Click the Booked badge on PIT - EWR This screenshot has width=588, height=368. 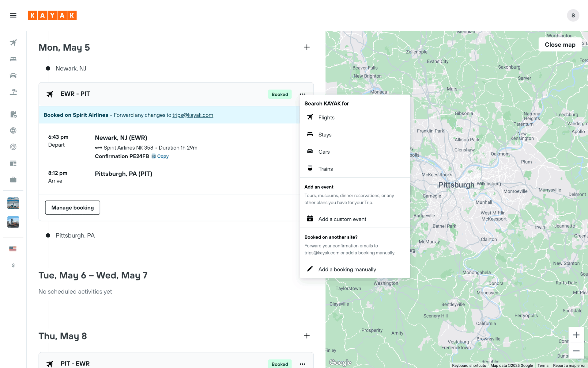280,364
